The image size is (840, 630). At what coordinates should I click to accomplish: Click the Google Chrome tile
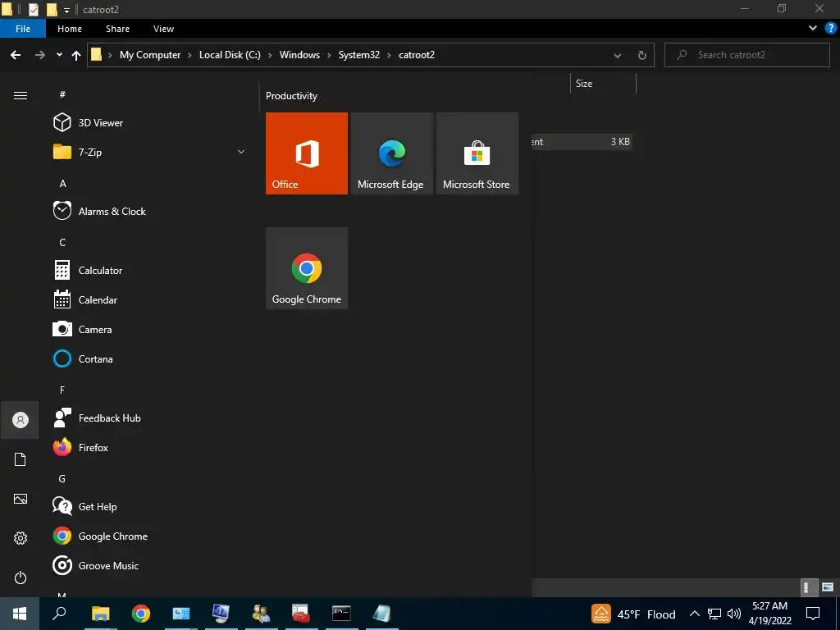[x=307, y=268]
